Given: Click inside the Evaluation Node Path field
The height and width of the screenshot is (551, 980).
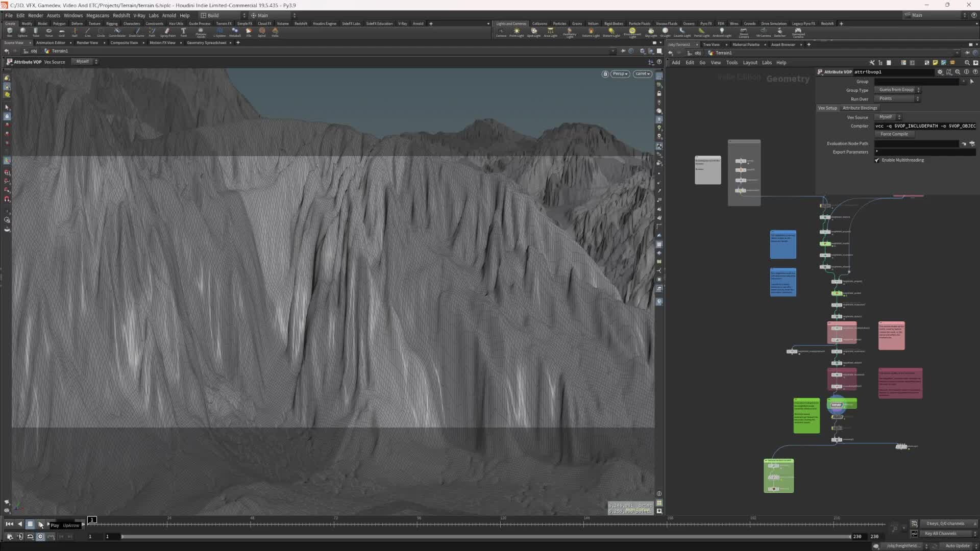Looking at the screenshot, I should pyautogui.click(x=916, y=143).
